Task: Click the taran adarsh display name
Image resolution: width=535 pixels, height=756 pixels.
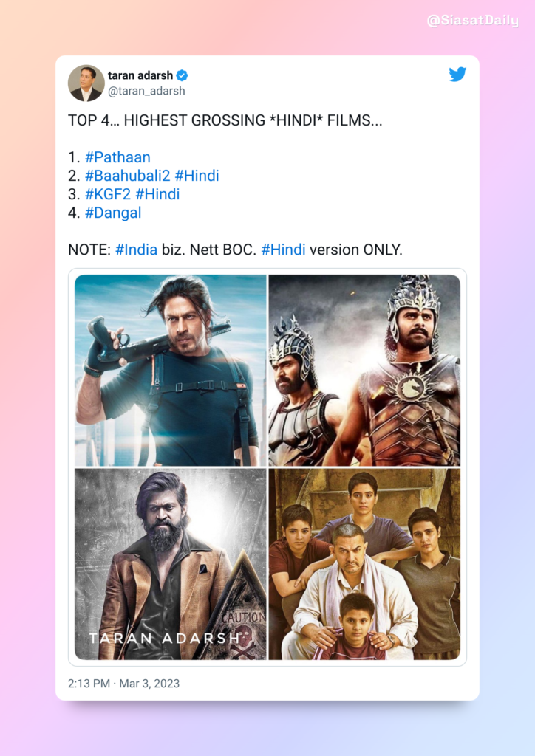Action: 140,75
